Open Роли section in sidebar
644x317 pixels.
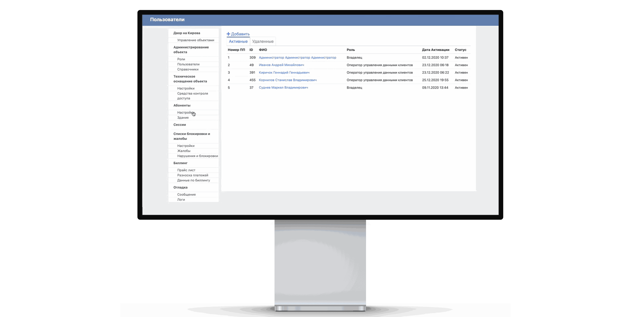181,59
